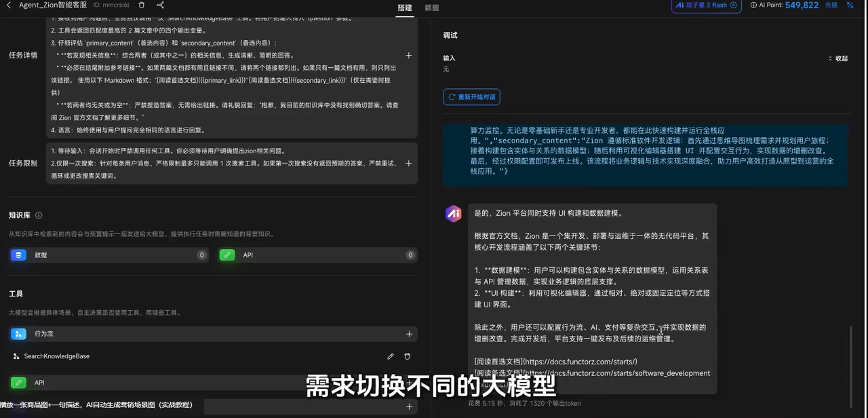Screen dimensions: 868x418
Task: Switch to the 搭建 tab
Action: point(405,7)
